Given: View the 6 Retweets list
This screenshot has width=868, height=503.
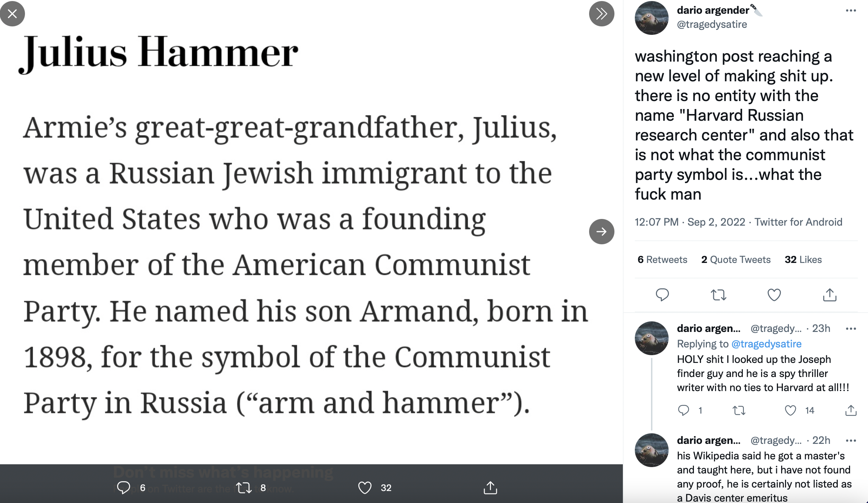Looking at the screenshot, I should point(662,260).
